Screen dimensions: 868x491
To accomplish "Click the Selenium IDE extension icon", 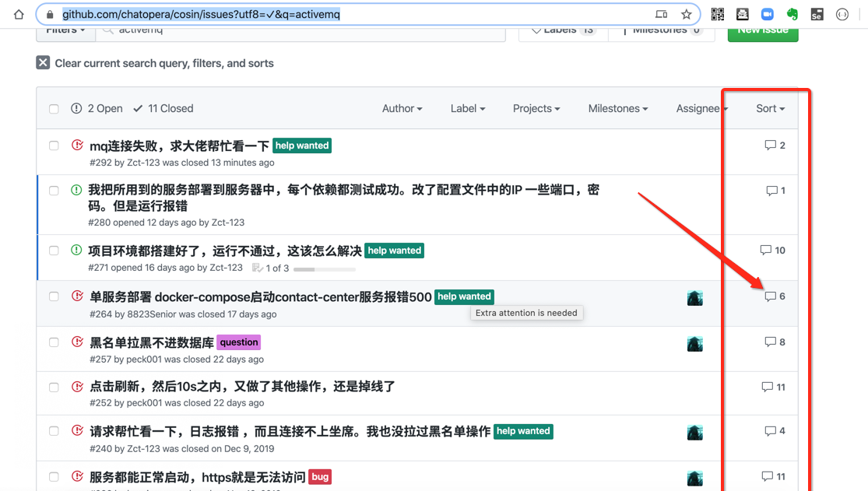I will click(817, 13).
